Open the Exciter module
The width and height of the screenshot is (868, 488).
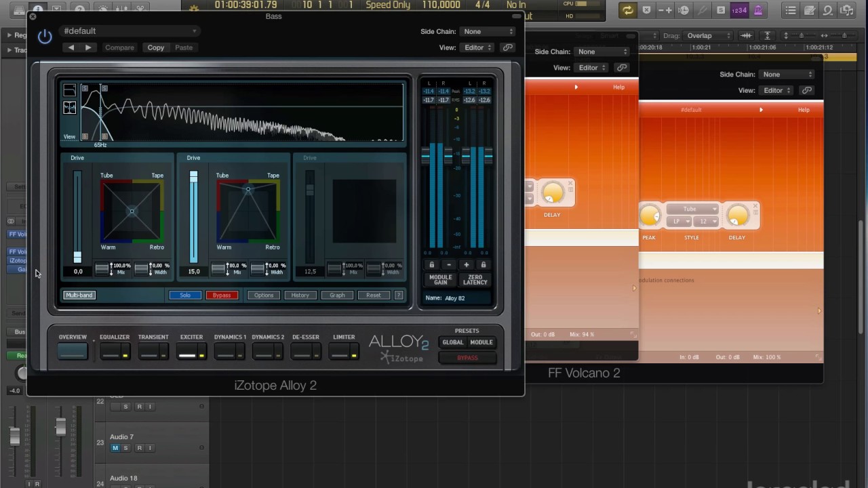(187, 351)
